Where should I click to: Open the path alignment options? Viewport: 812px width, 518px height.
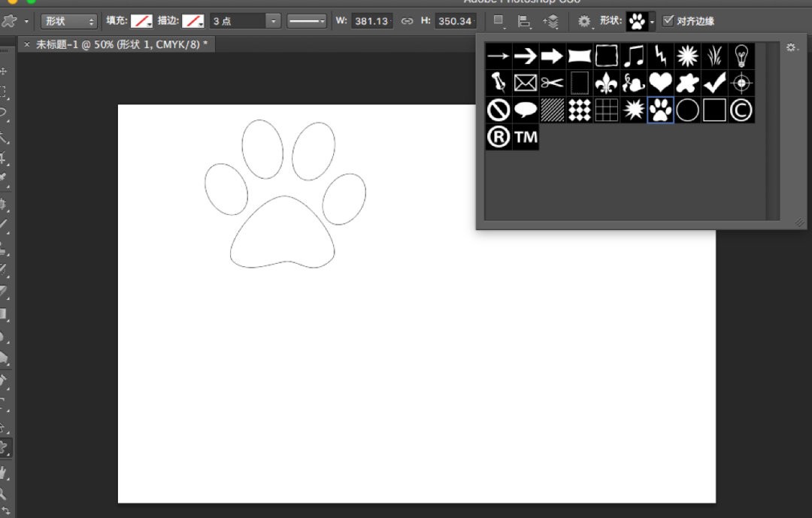(524, 21)
